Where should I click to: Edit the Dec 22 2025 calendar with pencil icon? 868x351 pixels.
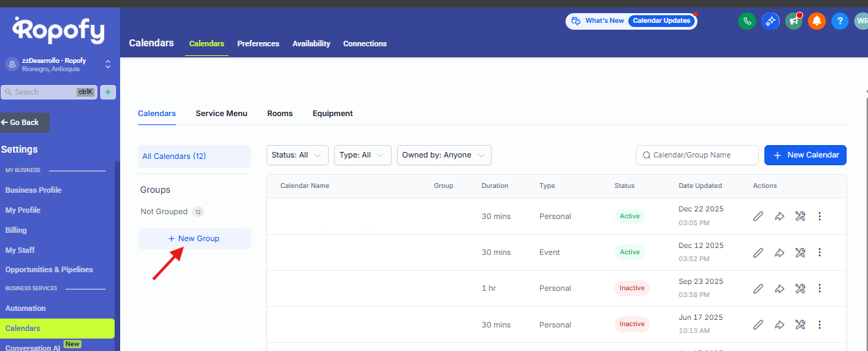[x=758, y=216]
